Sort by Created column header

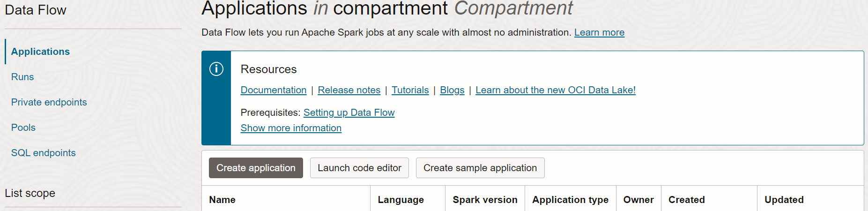686,200
